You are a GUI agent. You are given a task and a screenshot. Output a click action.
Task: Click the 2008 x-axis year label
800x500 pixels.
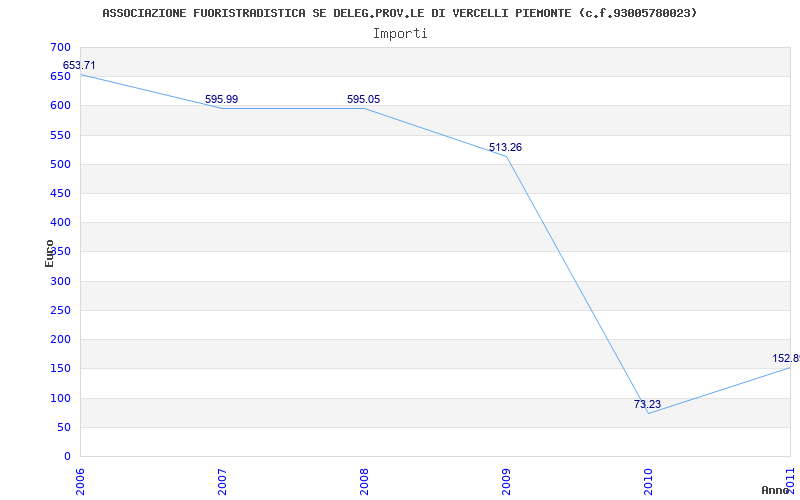[364, 482]
